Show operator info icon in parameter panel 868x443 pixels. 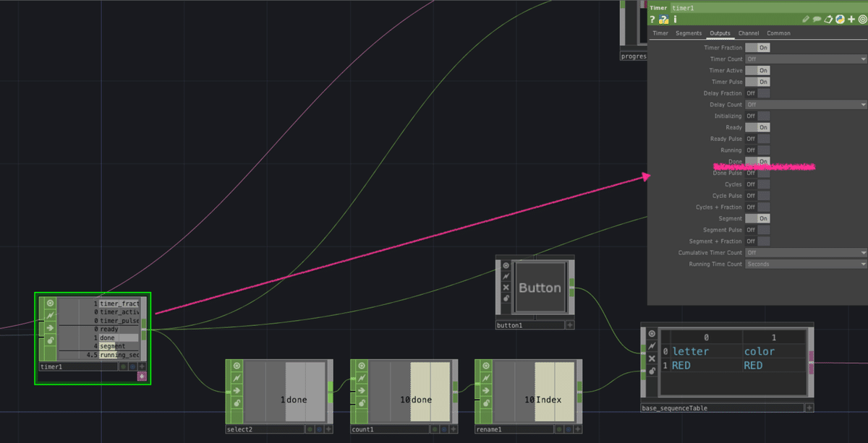pyautogui.click(x=675, y=20)
